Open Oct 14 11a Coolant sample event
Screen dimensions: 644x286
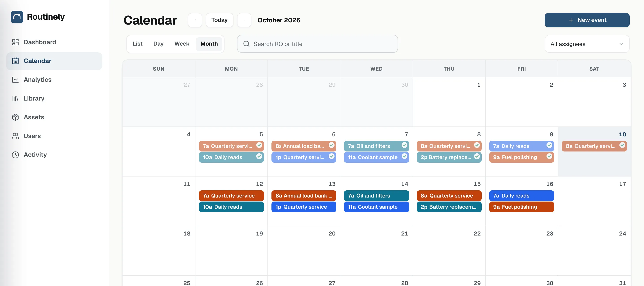coord(377,207)
